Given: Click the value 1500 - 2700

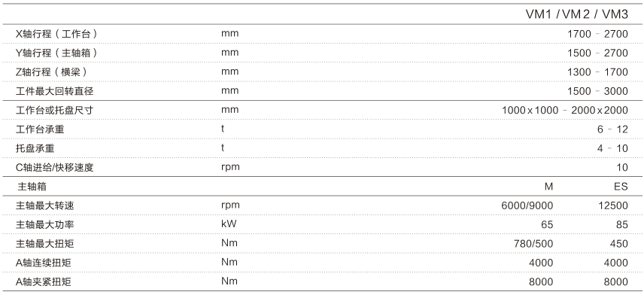Looking at the screenshot, I should [597, 53].
